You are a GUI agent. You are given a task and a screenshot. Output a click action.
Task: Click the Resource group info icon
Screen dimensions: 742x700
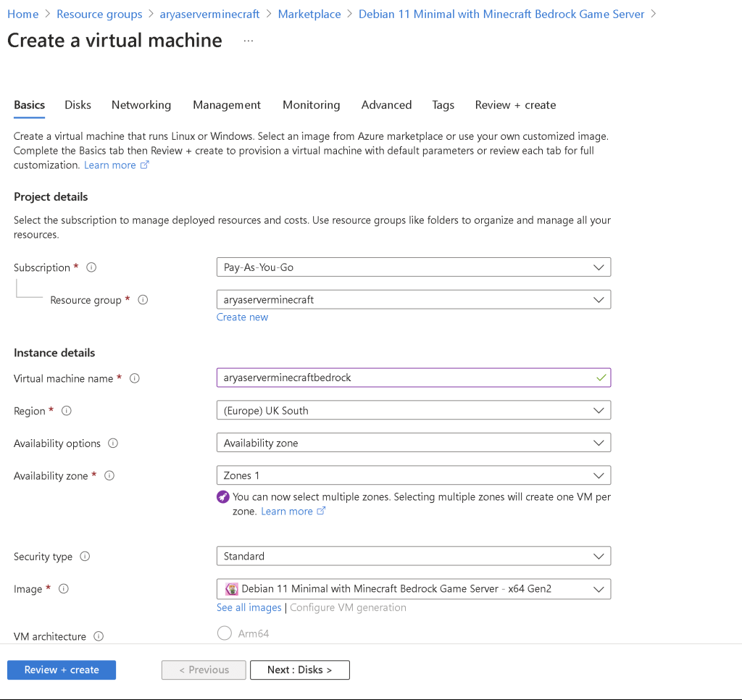click(143, 299)
